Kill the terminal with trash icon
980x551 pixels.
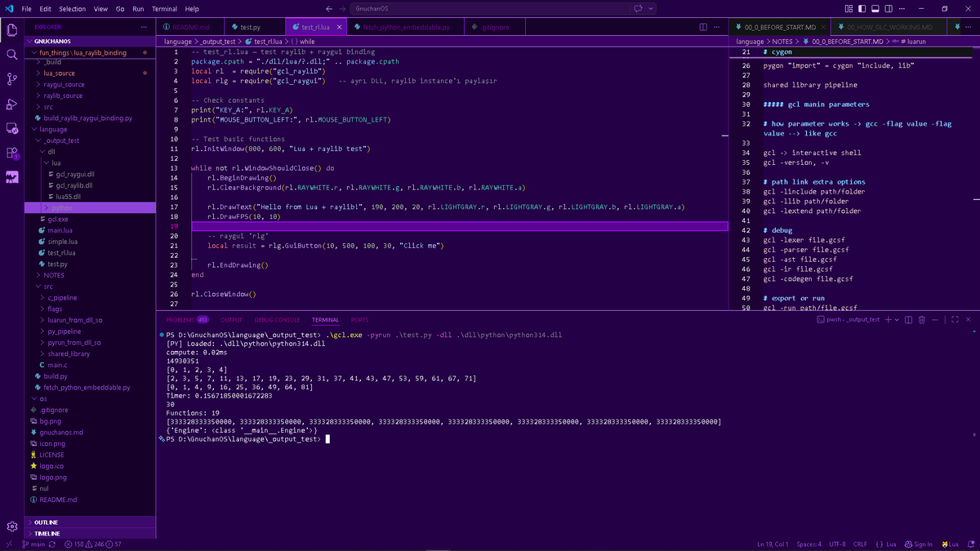tap(922, 320)
